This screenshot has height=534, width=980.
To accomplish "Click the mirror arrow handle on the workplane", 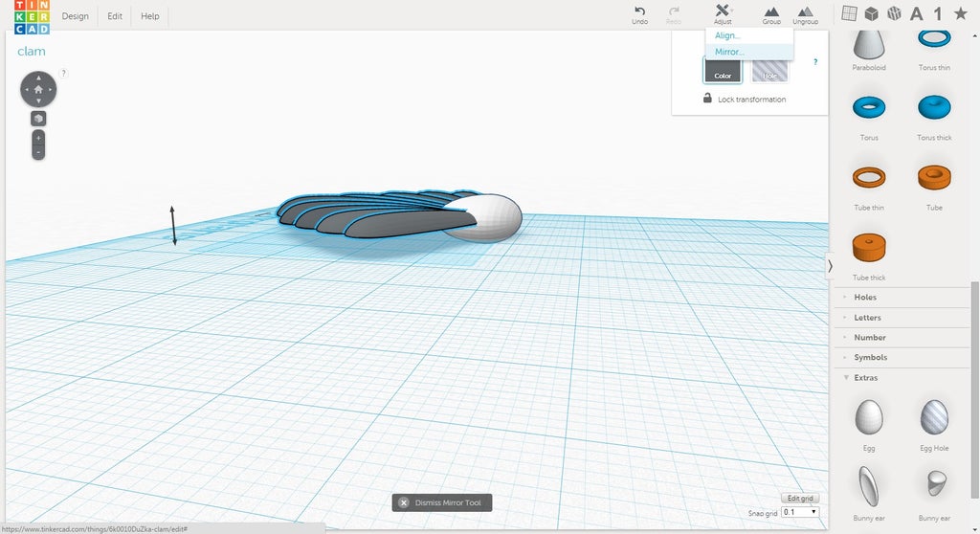I will pos(173,225).
